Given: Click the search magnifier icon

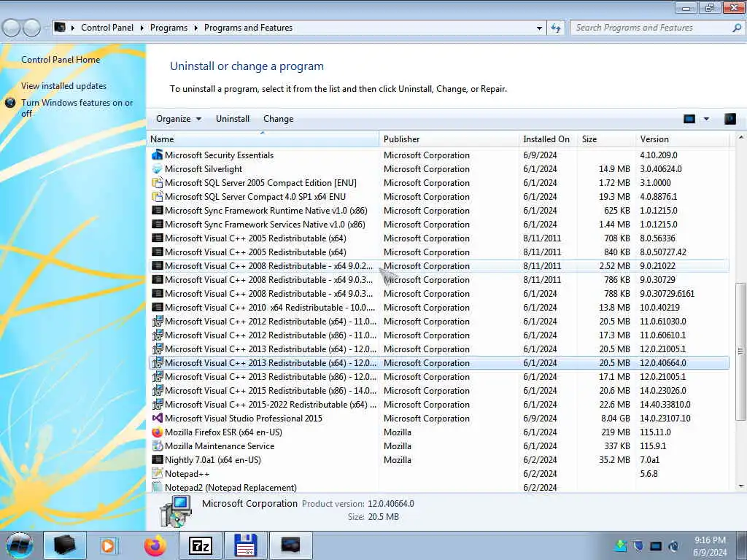Looking at the screenshot, I should pos(737,28).
